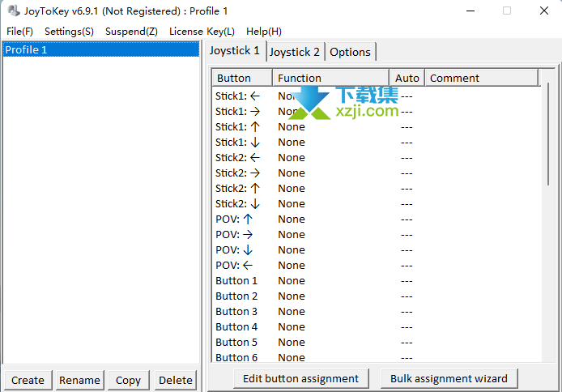The image size is (562, 392).
Task: Select the Button 4 row
Action: (x=375, y=327)
